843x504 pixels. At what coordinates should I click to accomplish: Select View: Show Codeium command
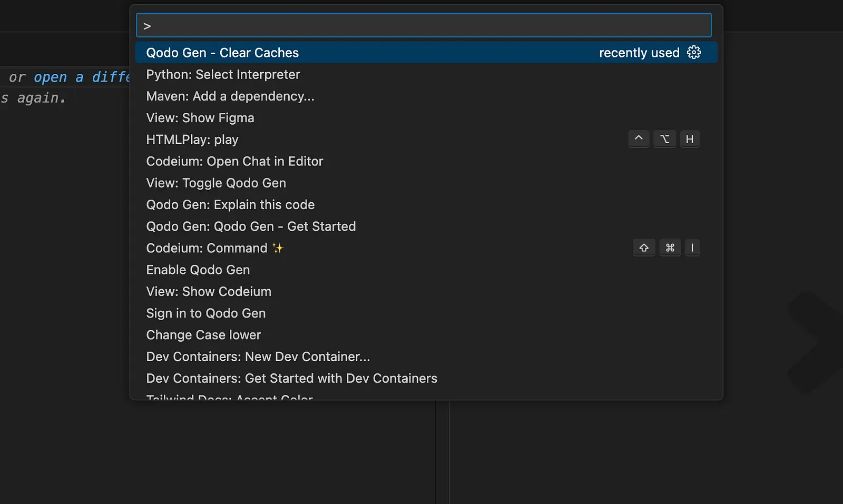coord(426,291)
